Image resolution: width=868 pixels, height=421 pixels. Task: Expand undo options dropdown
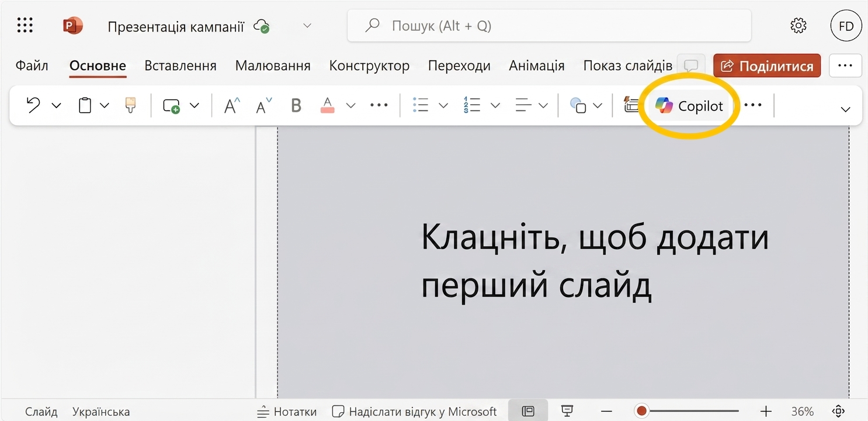pos(56,106)
